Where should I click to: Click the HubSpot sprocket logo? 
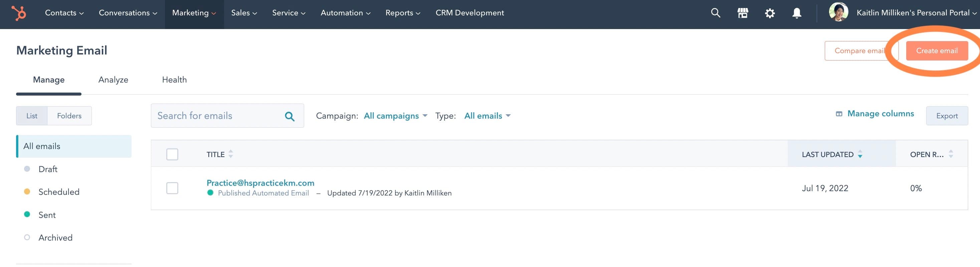pyautogui.click(x=19, y=13)
